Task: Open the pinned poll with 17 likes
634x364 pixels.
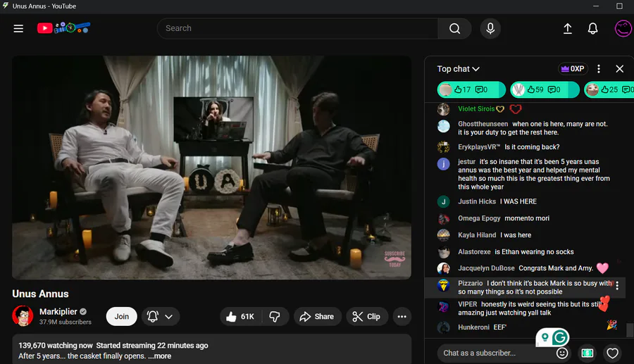Action: coord(471,89)
